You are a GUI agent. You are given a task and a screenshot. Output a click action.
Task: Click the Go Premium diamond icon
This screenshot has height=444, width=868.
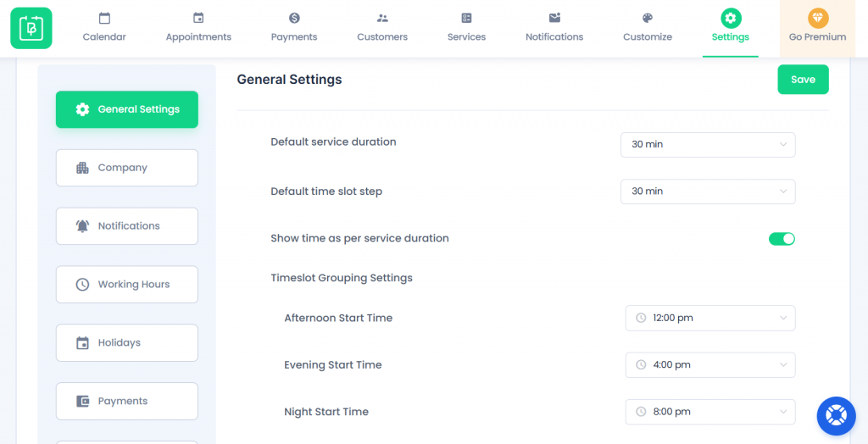pyautogui.click(x=818, y=19)
